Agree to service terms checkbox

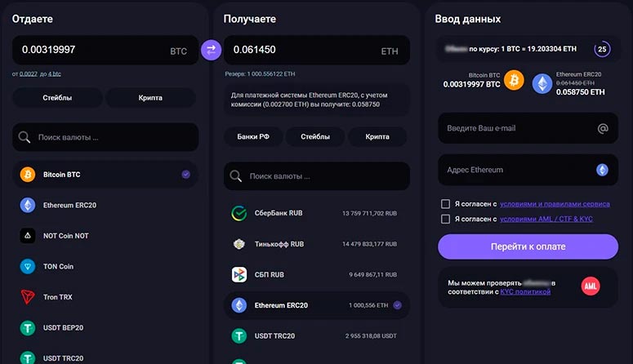pyautogui.click(x=445, y=204)
